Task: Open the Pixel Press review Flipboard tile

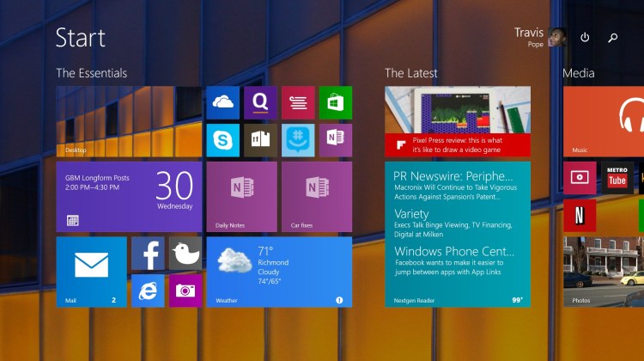Action: tap(458, 121)
